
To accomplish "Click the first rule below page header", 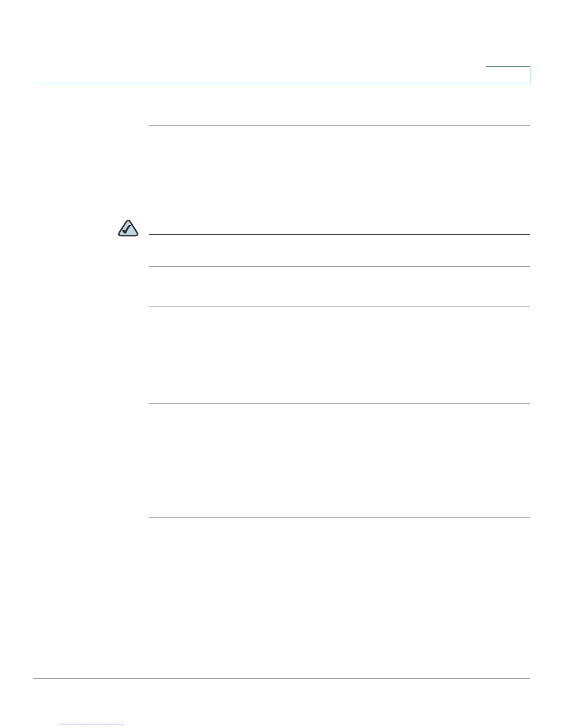I will pyautogui.click(x=339, y=125).
